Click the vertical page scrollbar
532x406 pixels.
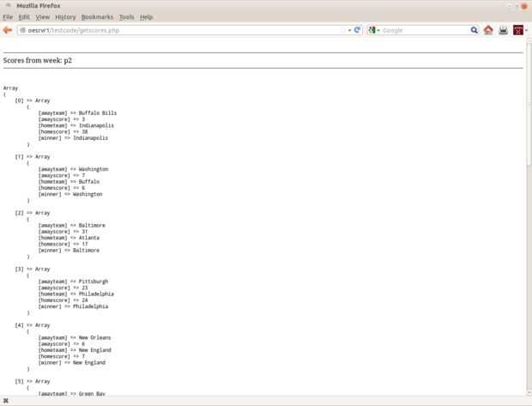point(529,216)
